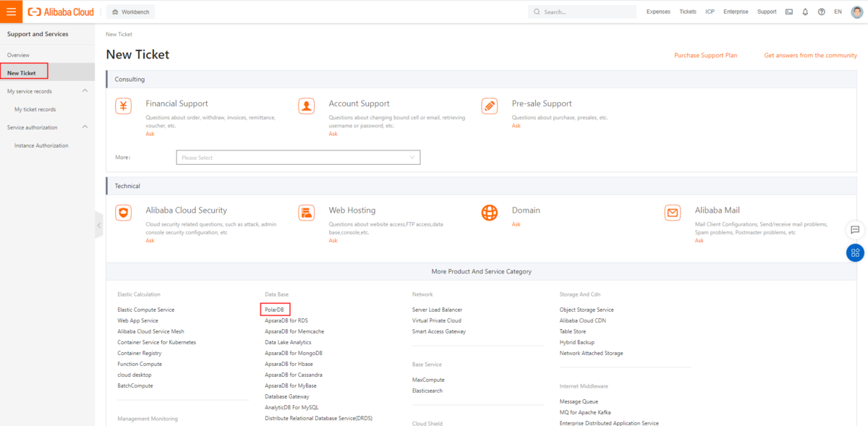Open Enterprise in the top bar
Viewport: 868px width, 426px height.
point(736,12)
